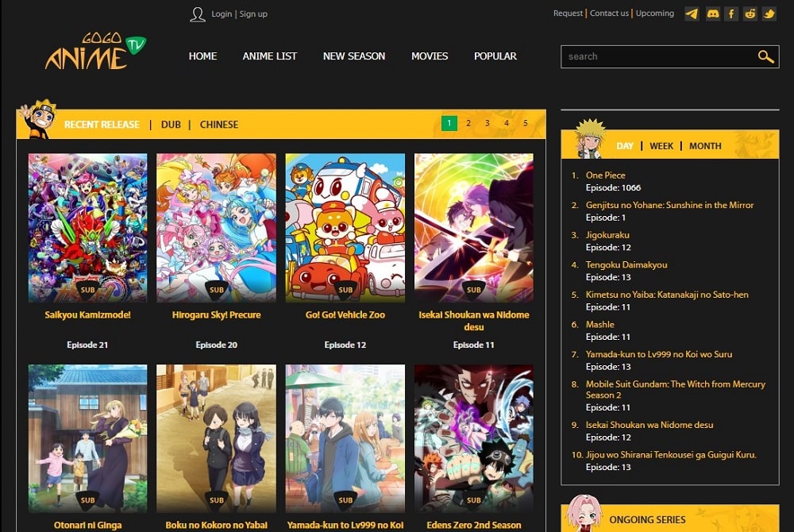
Task: Open Jijou wo Shiranai Tenkousei entry
Action: tap(670, 455)
